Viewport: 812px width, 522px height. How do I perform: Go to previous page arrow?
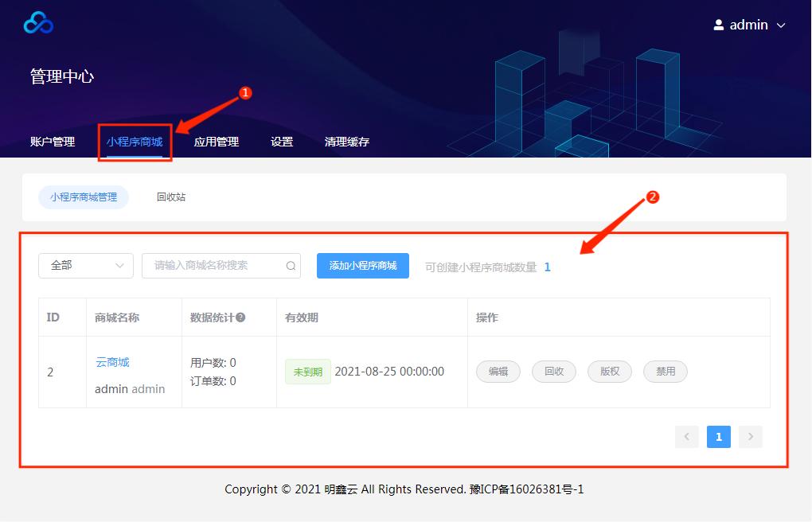687,437
